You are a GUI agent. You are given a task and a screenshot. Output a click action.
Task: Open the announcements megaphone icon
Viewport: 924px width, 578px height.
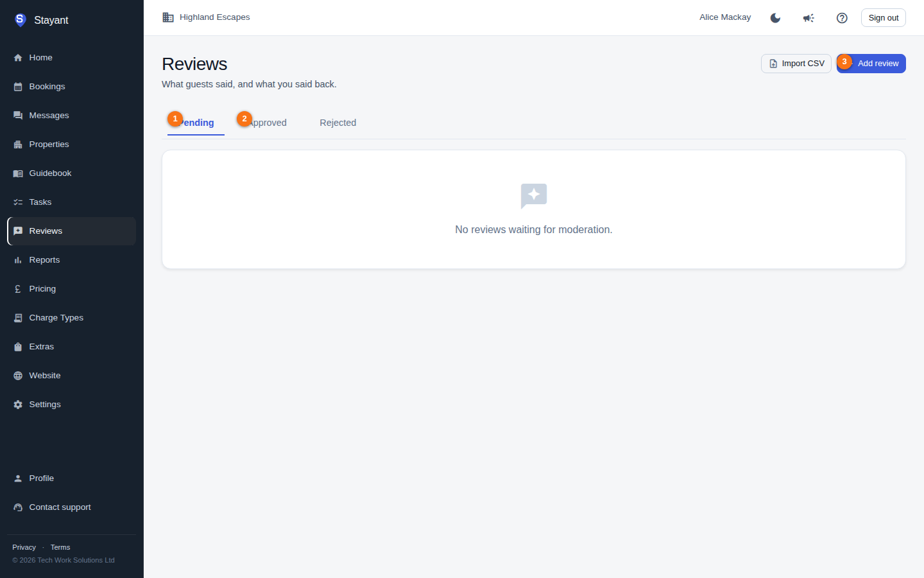(x=809, y=18)
